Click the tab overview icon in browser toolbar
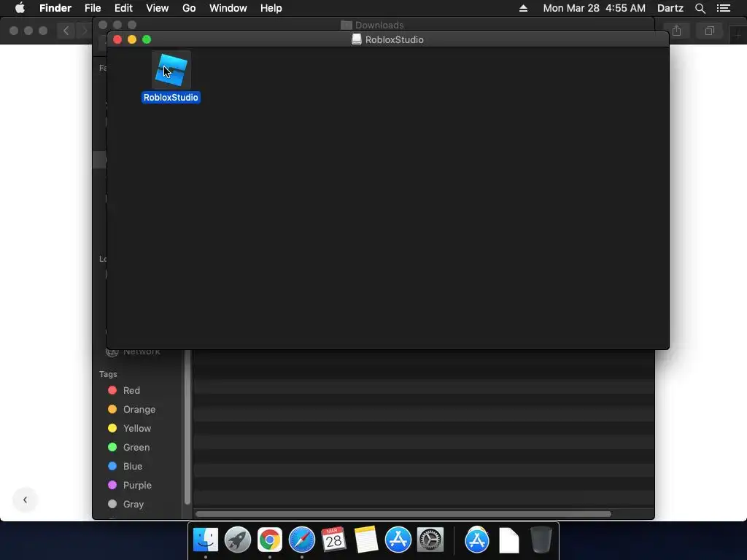The image size is (747, 560). [x=709, y=31]
